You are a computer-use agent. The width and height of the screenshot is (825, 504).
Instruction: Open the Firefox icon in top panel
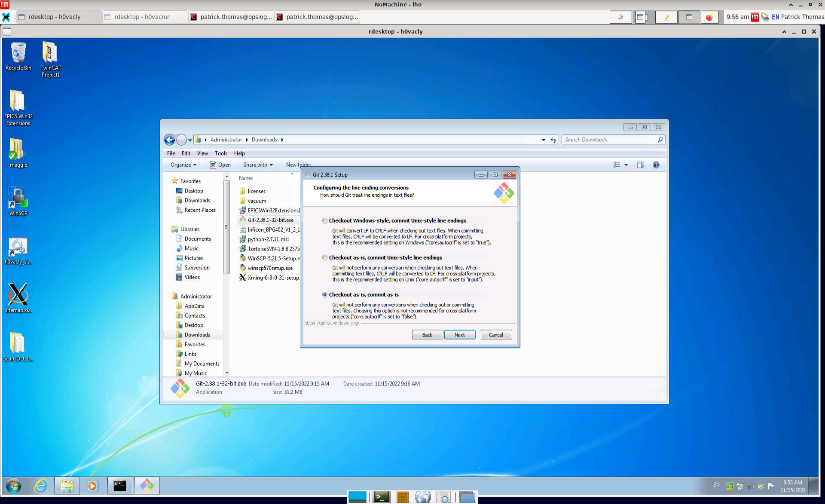[709, 17]
